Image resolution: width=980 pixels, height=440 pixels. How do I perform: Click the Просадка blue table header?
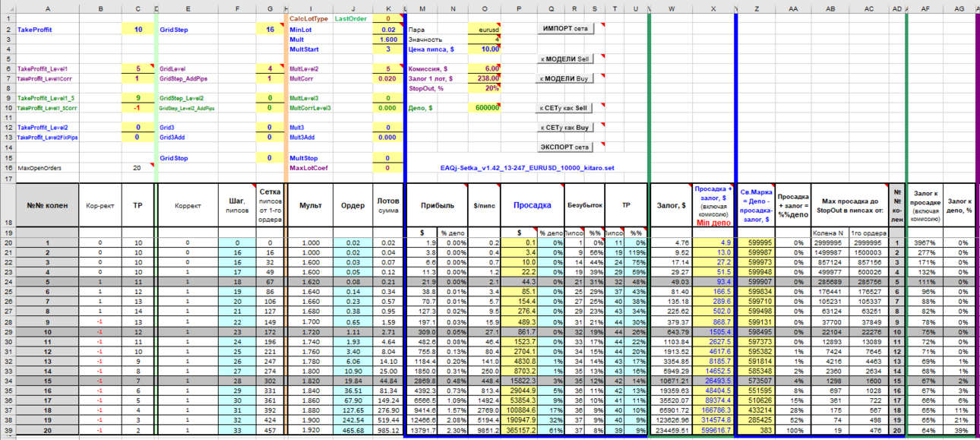click(x=533, y=205)
